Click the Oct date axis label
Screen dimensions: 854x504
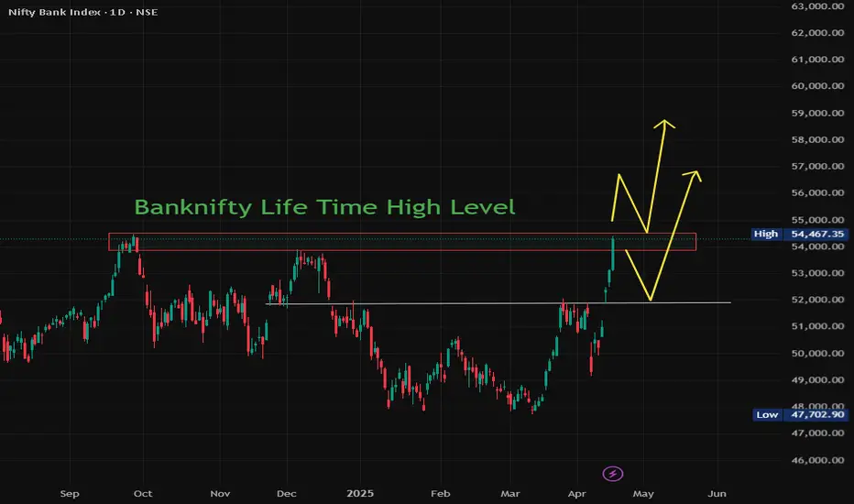click(143, 494)
